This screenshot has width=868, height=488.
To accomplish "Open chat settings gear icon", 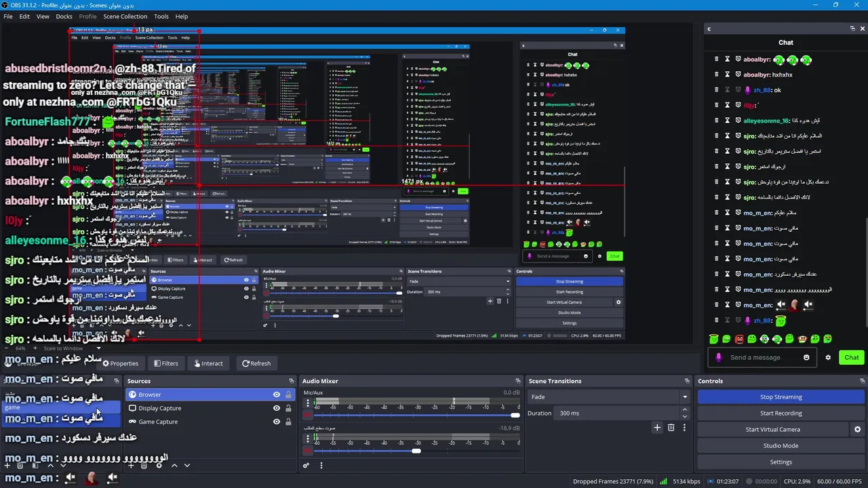I will pos(828,358).
